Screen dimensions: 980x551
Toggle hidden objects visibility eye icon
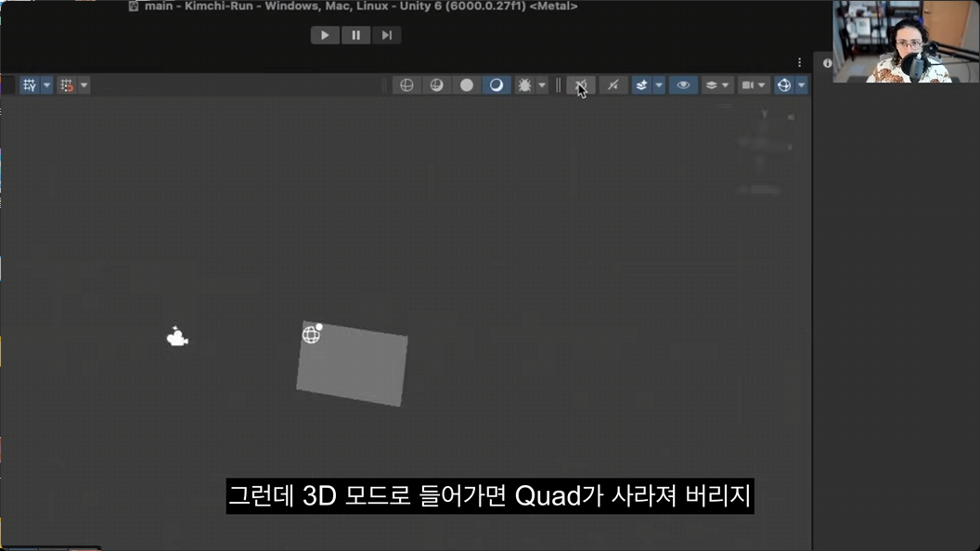coord(683,85)
